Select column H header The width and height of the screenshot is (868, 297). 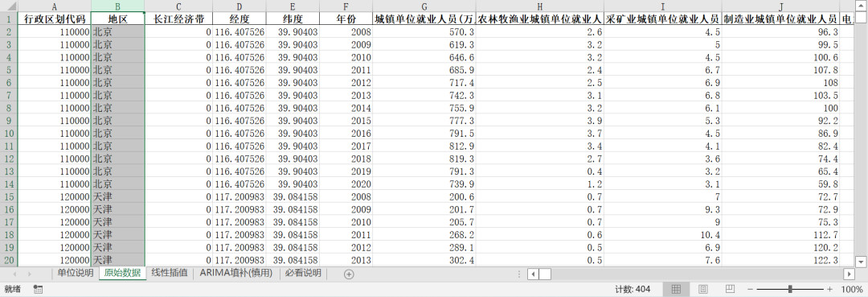click(540, 6)
